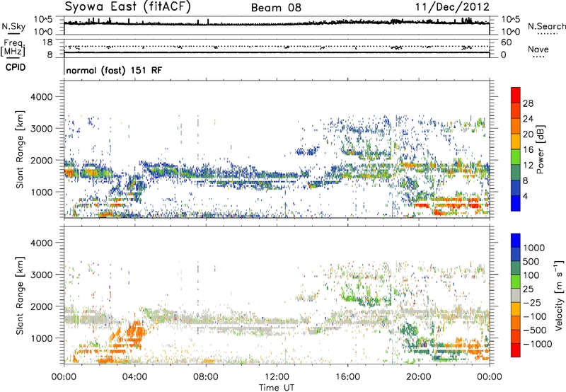Click the 'Freq. [MHz]' axis label
The image size is (566, 392).
click(x=13, y=48)
